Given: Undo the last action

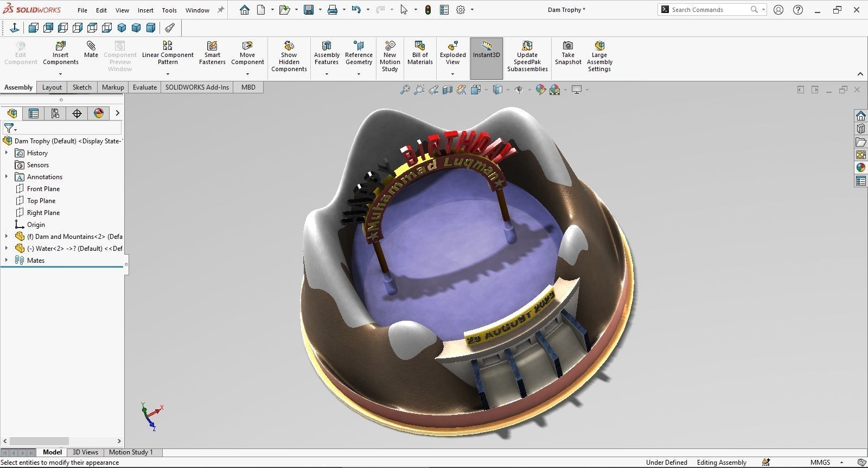Looking at the screenshot, I should (356, 10).
